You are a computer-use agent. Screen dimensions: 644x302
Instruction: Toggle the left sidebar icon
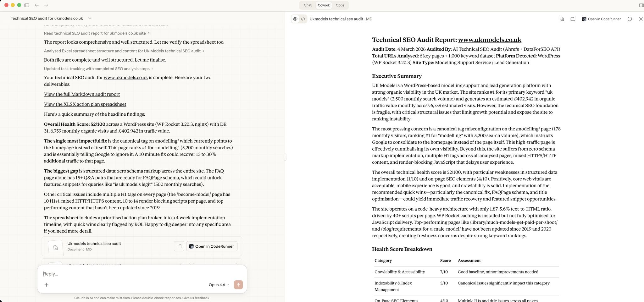[x=27, y=5]
